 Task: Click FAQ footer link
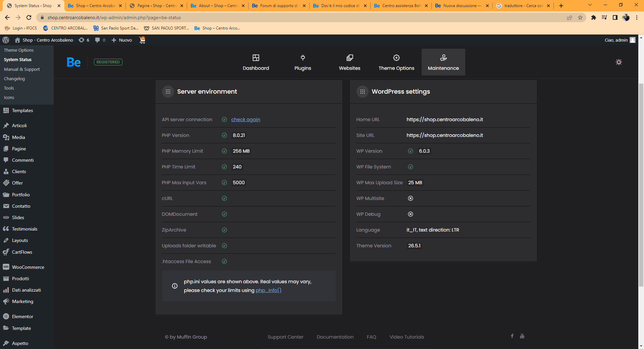371,337
